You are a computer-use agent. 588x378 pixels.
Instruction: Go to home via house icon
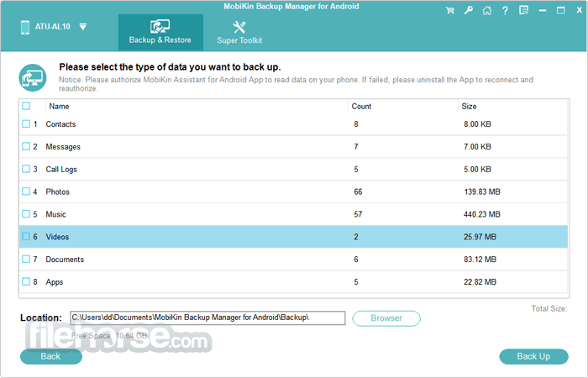(x=486, y=10)
